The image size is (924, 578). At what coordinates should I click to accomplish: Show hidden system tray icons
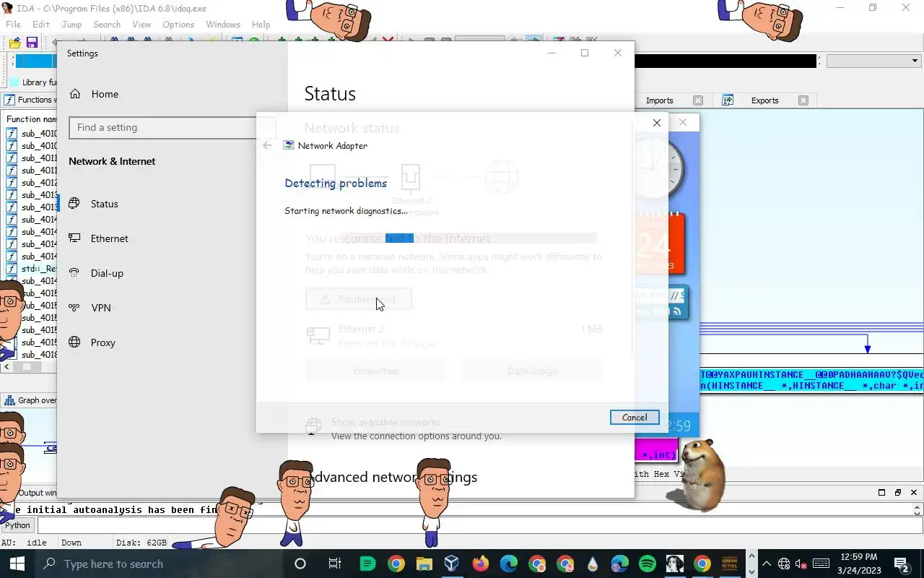[x=767, y=564]
